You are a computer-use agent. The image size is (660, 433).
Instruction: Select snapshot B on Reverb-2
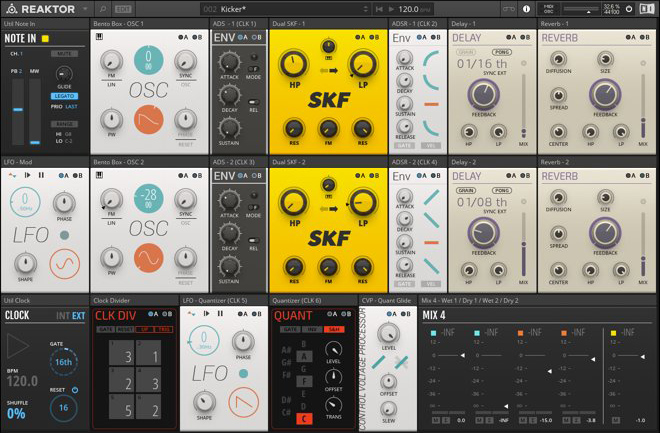[x=644, y=175]
